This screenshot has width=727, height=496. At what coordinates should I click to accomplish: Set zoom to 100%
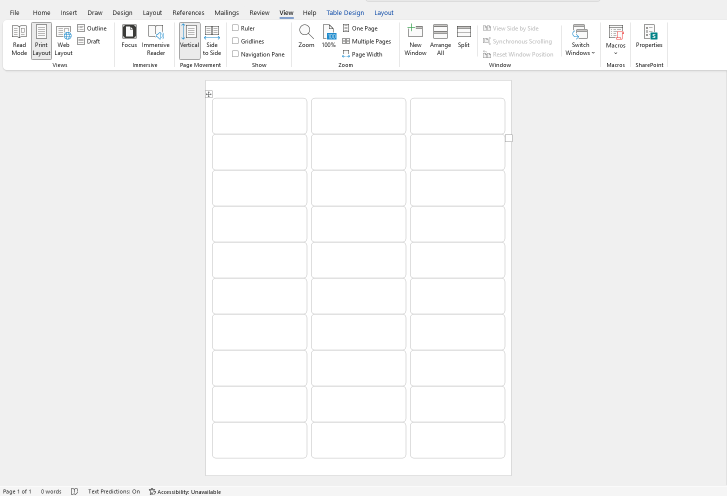(x=329, y=38)
